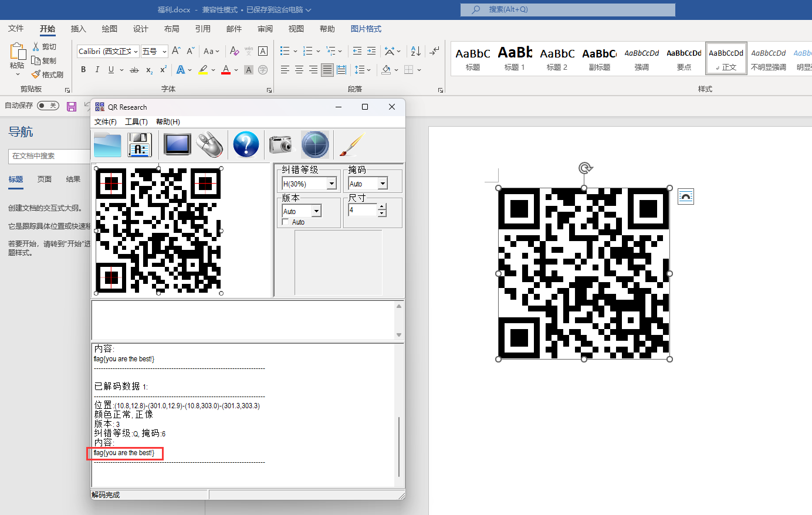Open underline style dropdown arrow

pos(121,70)
